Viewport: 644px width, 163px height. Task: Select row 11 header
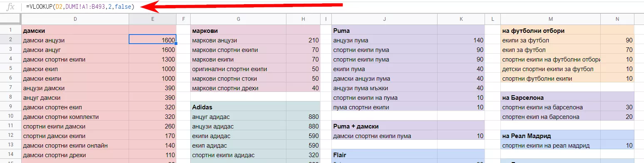[10, 126]
